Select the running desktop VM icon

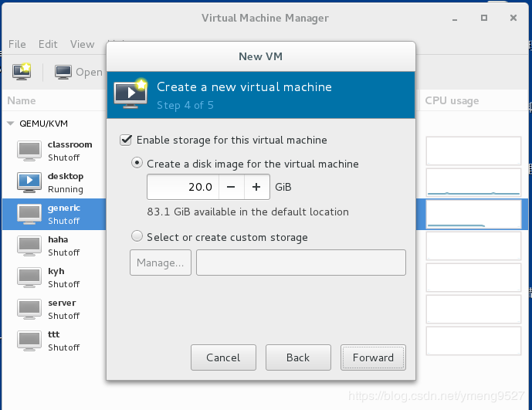click(29, 181)
